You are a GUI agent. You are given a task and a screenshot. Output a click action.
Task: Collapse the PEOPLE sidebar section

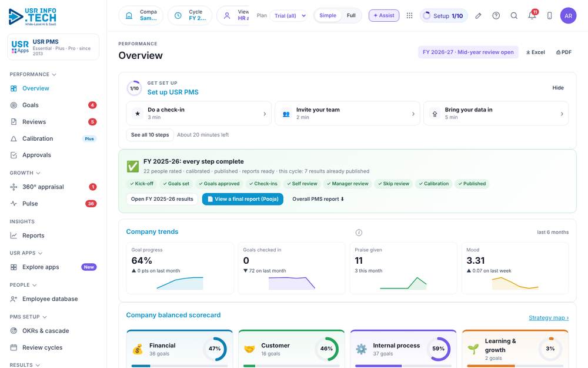pos(23,285)
